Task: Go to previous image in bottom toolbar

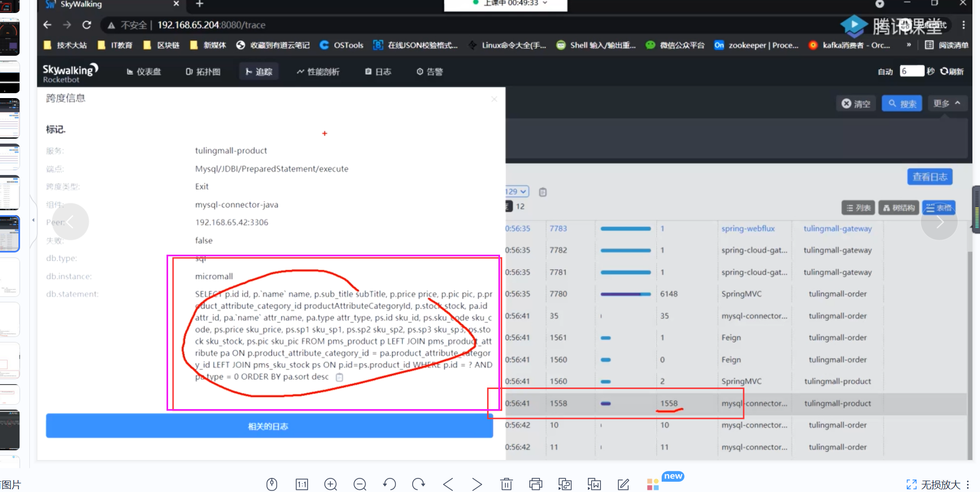Action: click(448, 484)
